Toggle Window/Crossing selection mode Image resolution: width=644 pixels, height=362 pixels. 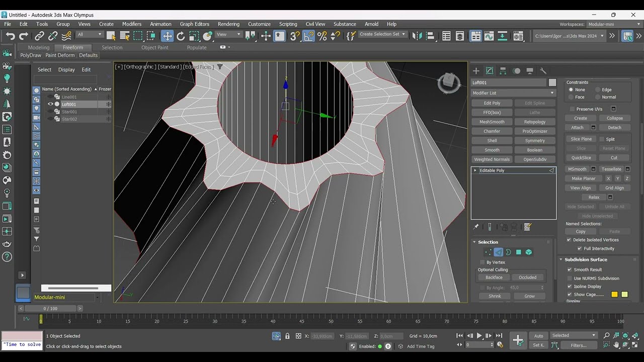tap(151, 36)
